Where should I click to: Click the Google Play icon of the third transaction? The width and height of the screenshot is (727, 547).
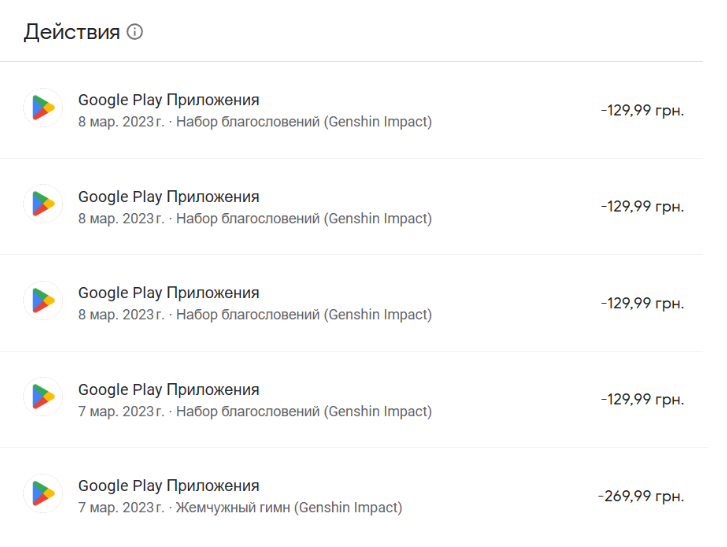point(43,300)
